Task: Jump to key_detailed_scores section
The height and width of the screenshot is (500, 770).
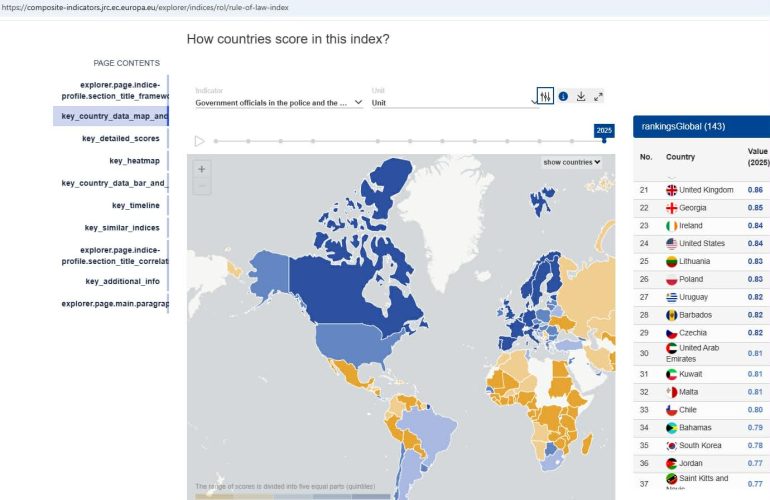Action: [x=120, y=138]
